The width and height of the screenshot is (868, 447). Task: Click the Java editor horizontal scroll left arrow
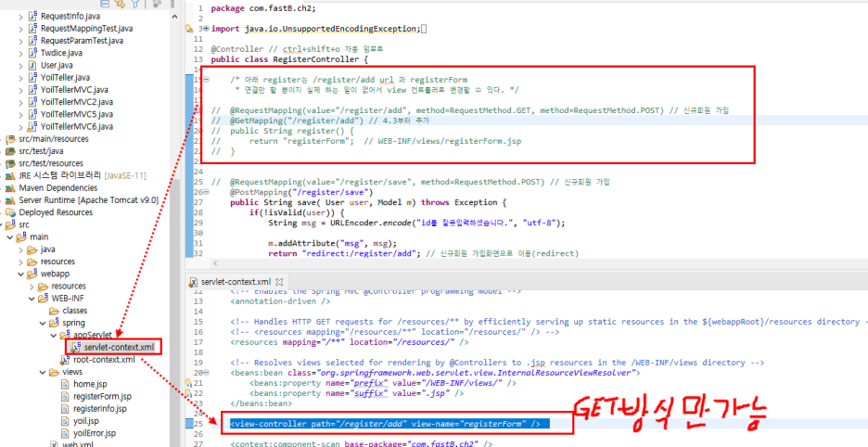click(x=215, y=263)
